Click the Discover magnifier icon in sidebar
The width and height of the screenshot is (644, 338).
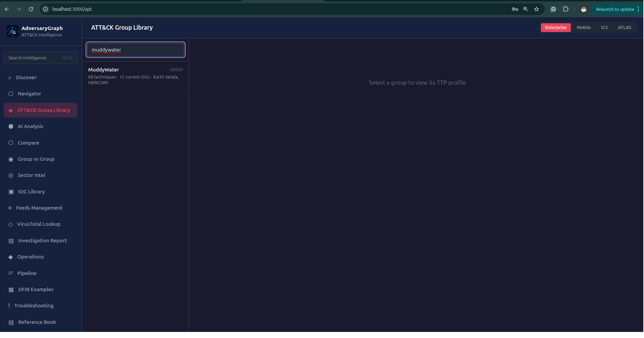click(10, 78)
